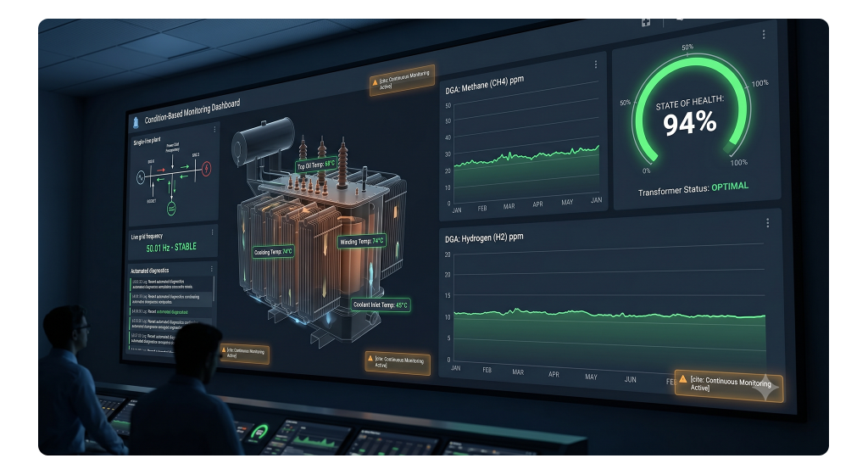The image size is (868, 475).
Task: Select the Continuous Monitoring badge beneath Automated diagnostics
Action: pos(245,352)
